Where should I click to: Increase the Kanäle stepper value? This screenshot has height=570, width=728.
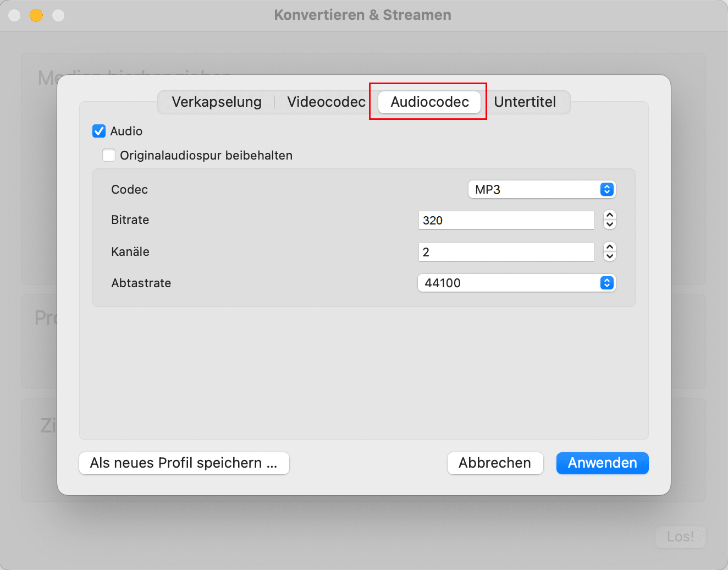pos(609,247)
